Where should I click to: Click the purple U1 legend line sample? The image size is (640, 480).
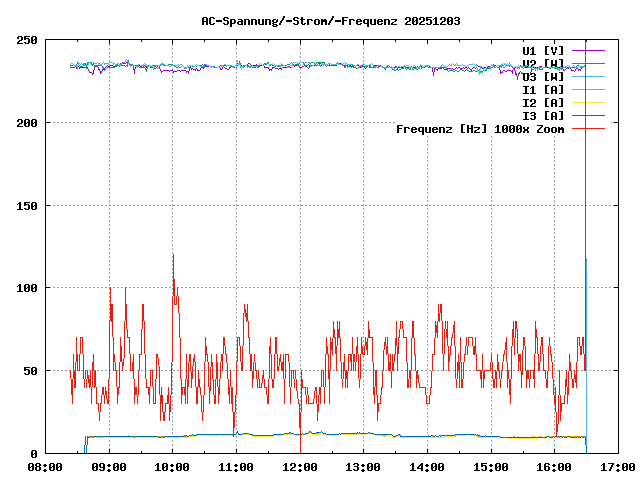coord(588,50)
